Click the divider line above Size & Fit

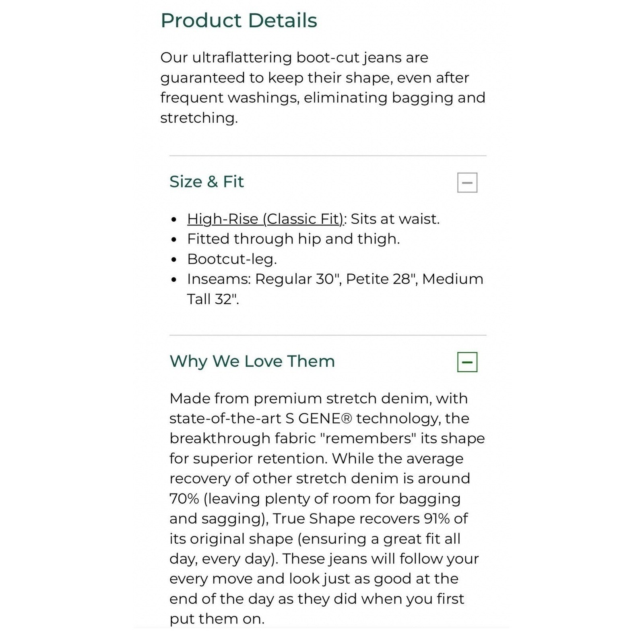[x=328, y=155]
